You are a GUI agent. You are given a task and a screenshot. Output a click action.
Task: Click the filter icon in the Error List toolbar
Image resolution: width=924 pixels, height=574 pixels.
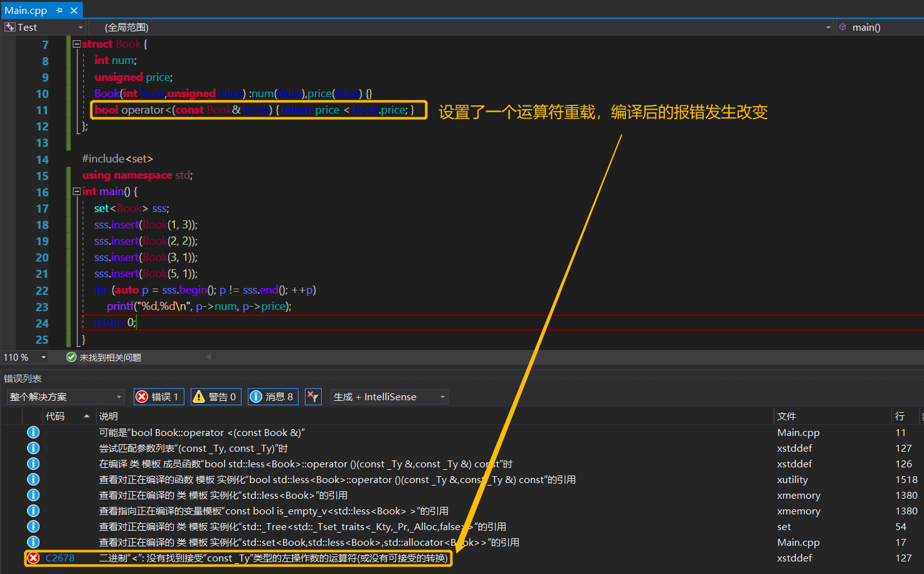click(313, 396)
